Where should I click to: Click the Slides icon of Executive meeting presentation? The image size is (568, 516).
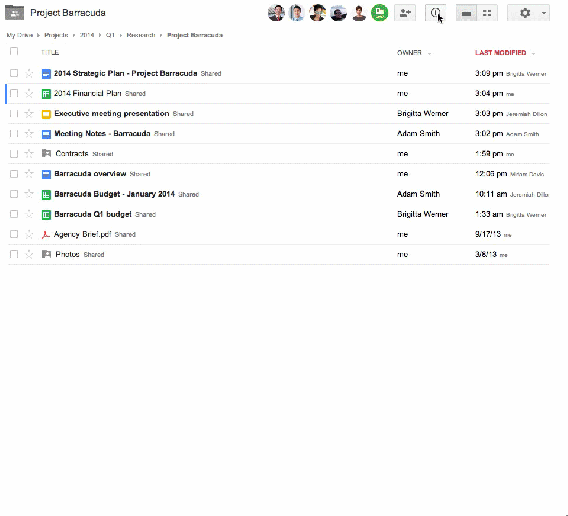click(46, 114)
